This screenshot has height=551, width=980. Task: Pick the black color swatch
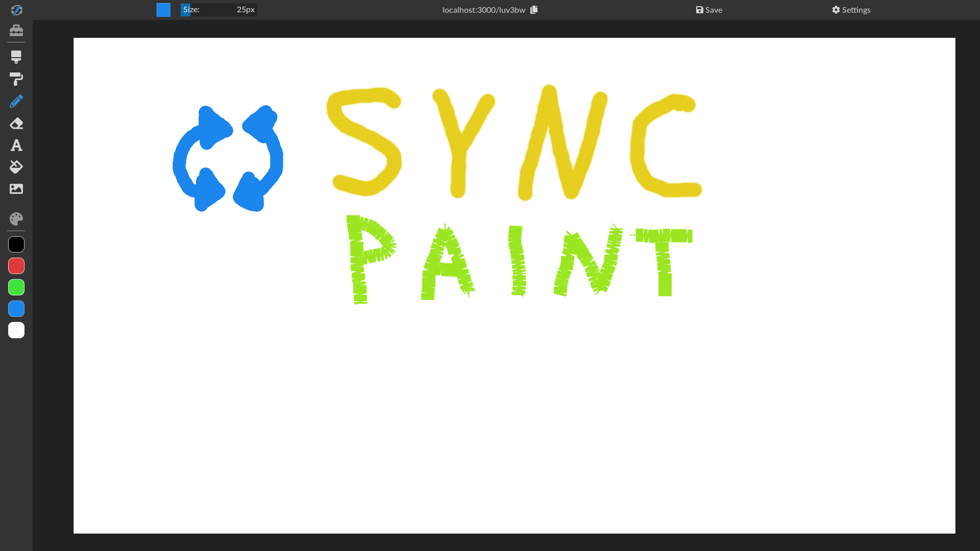coord(16,244)
